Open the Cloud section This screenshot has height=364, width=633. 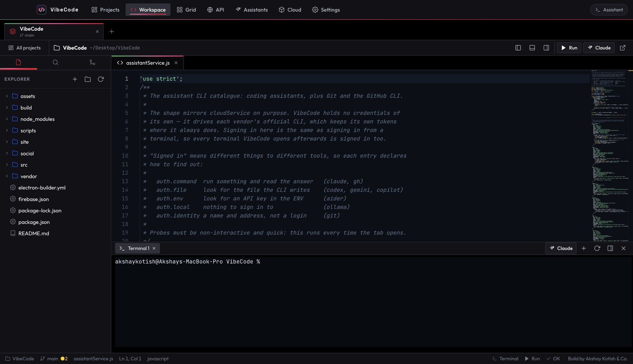[x=290, y=10]
